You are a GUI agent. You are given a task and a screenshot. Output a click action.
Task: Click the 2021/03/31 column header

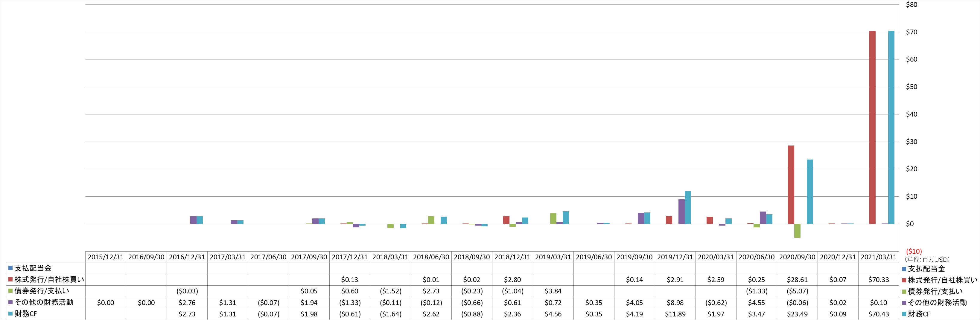point(879,257)
